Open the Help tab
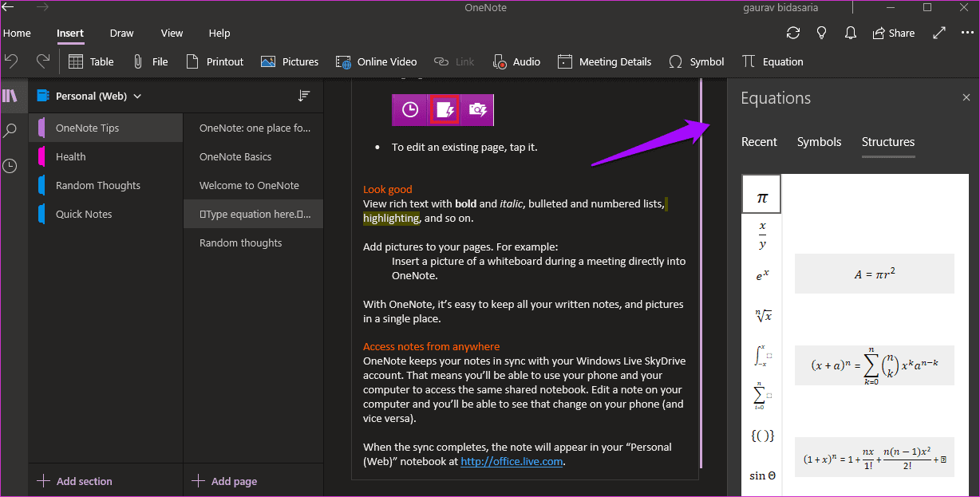980x497 pixels. 219,34
